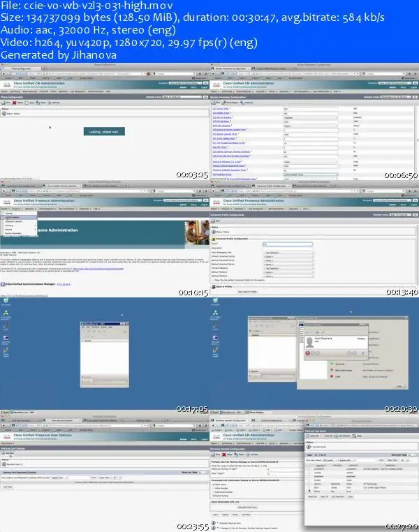The width and height of the screenshot is (419, 532).
Task: Click status info icon in 00:13:40 frame
Action: coord(214,232)
